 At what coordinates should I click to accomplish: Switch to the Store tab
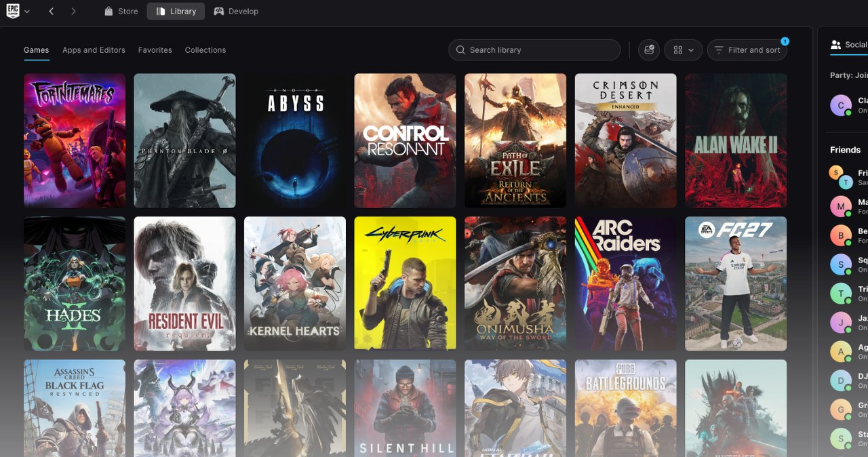pyautogui.click(x=121, y=12)
